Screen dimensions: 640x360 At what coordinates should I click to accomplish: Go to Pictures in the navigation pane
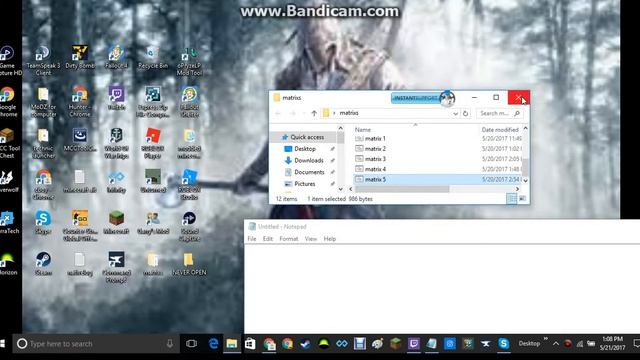coord(304,184)
